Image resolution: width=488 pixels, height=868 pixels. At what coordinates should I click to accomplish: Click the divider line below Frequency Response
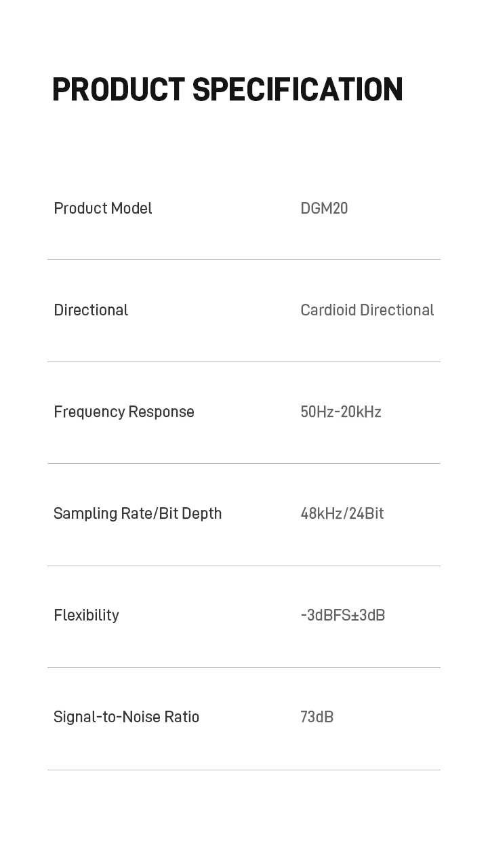coord(244,463)
